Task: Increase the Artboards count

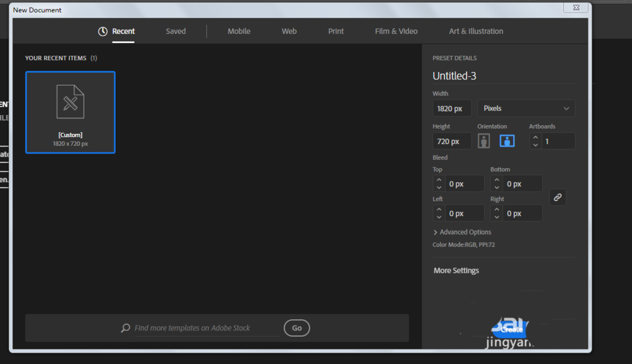Action: point(535,138)
